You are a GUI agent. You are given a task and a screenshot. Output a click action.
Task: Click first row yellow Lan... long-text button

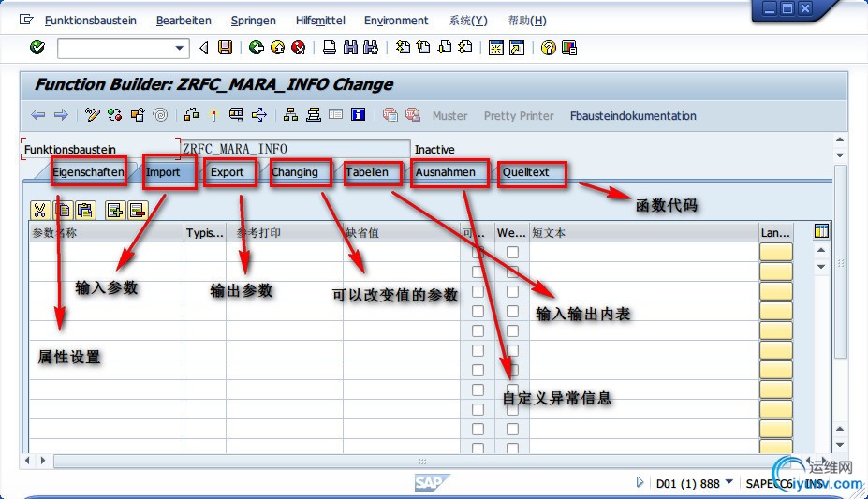pos(776,252)
